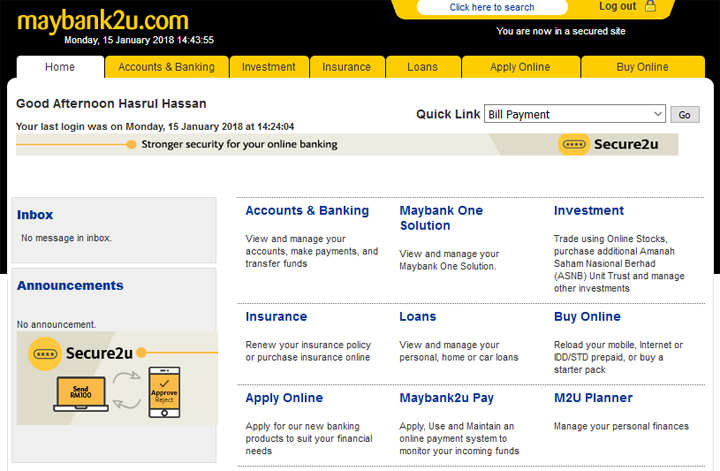720x471 pixels.
Task: Click the Maybank One Solution heading link
Action: click(441, 218)
